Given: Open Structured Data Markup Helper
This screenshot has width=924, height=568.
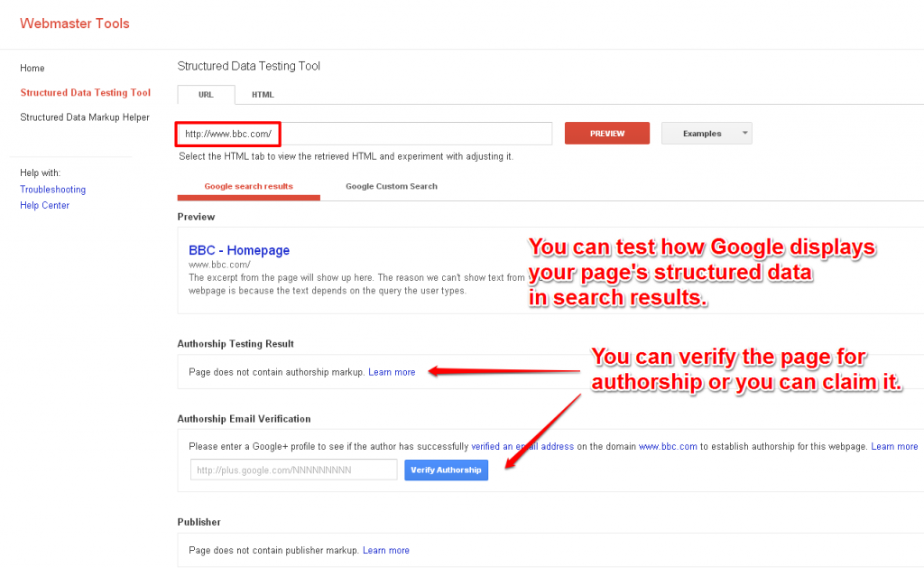Looking at the screenshot, I should click(x=85, y=117).
